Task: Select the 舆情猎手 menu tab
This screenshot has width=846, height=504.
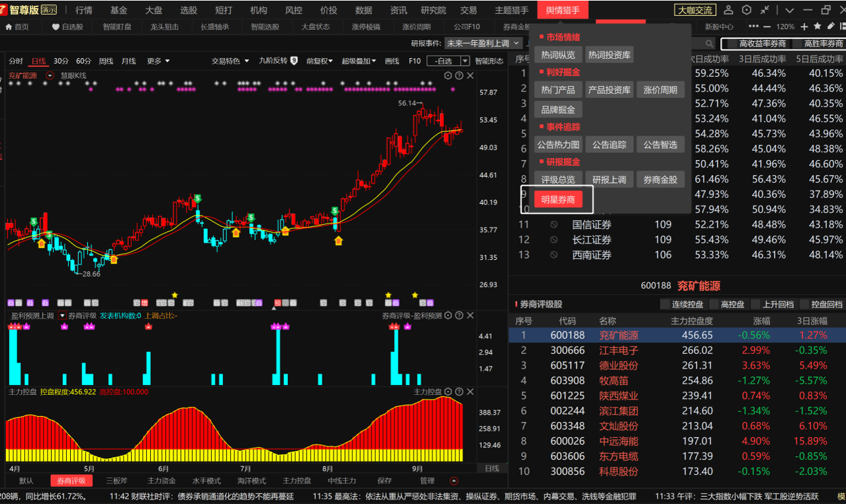Action: [x=563, y=10]
